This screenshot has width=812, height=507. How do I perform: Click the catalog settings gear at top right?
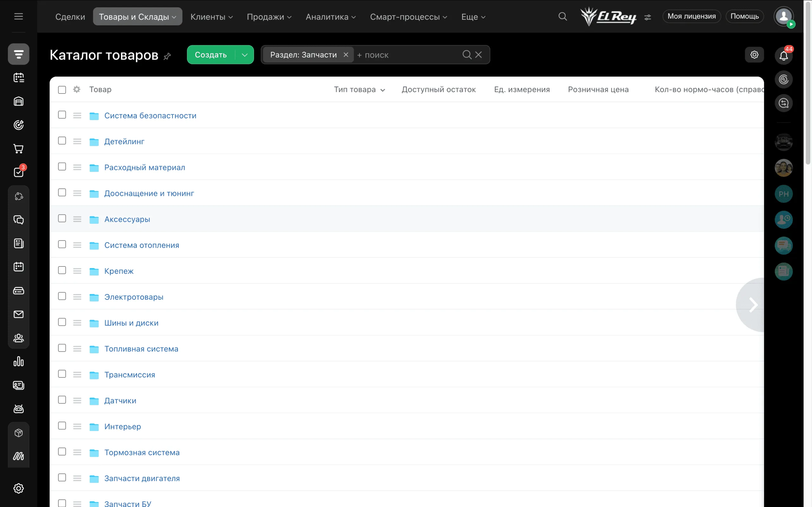754,55
